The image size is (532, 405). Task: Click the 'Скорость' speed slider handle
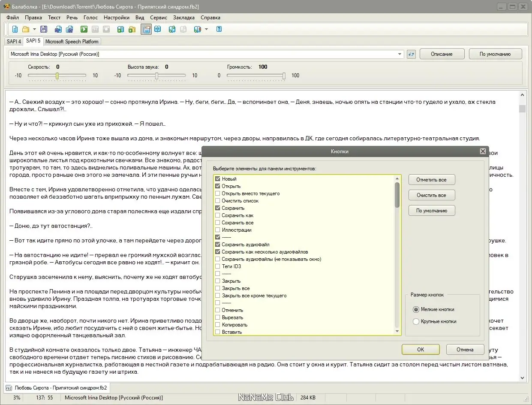(x=57, y=76)
